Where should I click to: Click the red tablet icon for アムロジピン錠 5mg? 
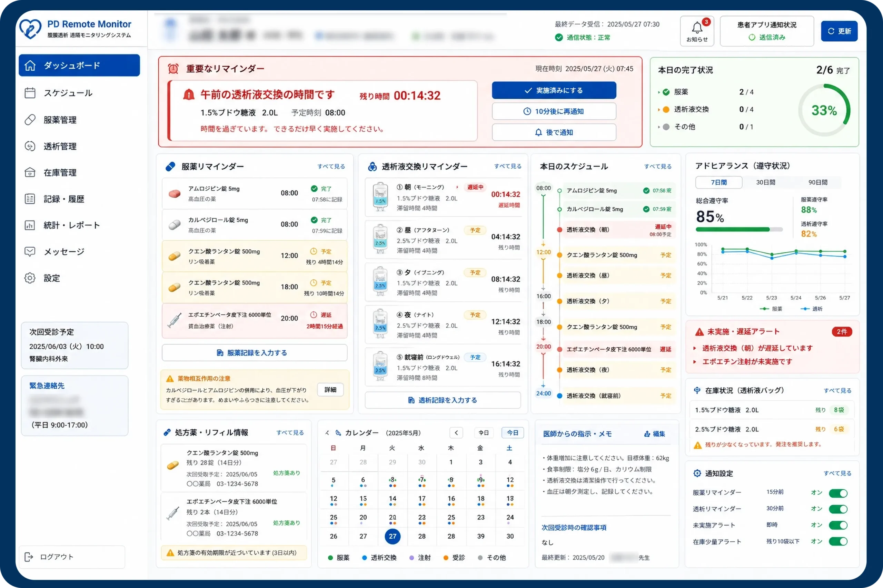174,194
